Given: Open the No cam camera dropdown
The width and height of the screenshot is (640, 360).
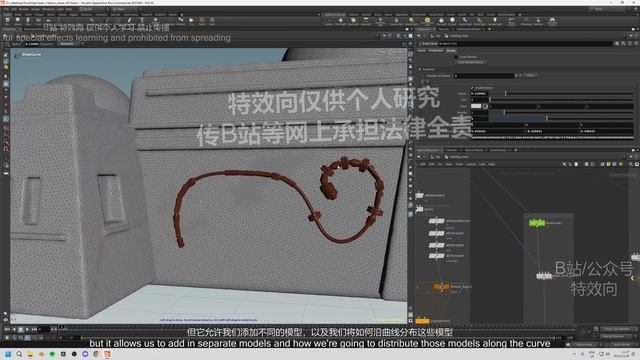Looking at the screenshot, I should coord(398,52).
